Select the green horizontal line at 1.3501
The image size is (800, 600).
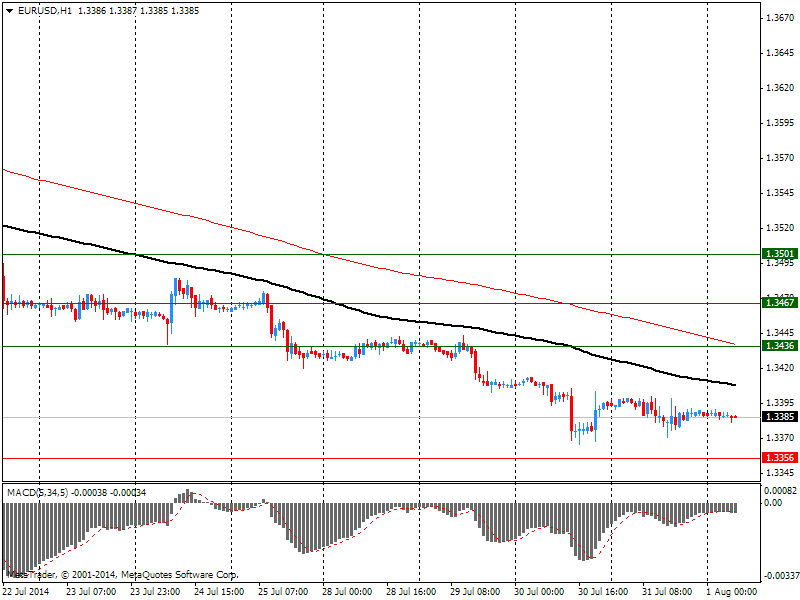381,254
